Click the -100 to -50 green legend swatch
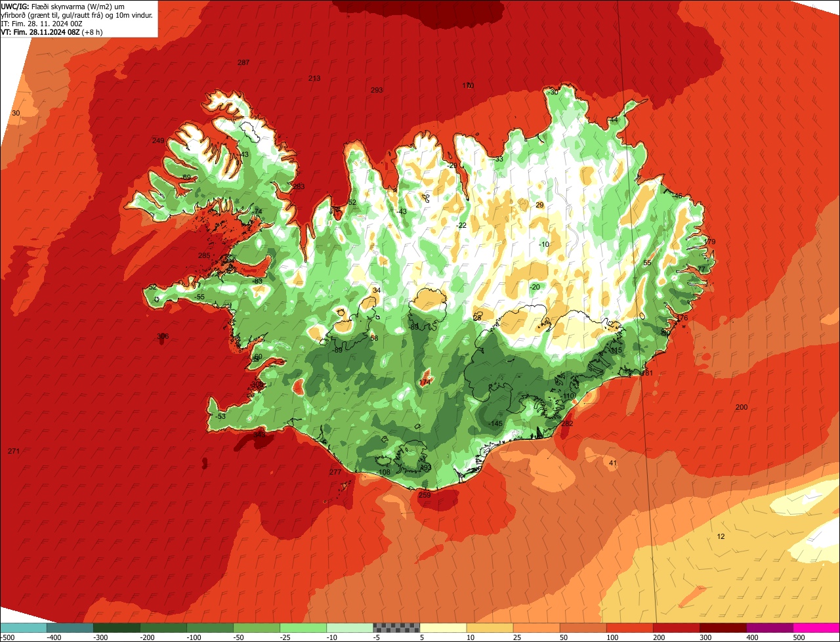Screen dimensions: 840x642 click(210, 628)
